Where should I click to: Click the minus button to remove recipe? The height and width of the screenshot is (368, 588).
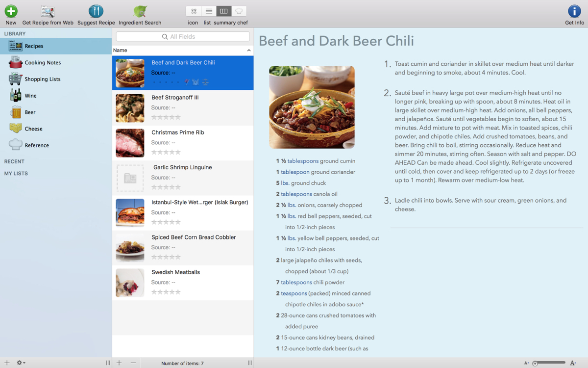[x=133, y=363]
